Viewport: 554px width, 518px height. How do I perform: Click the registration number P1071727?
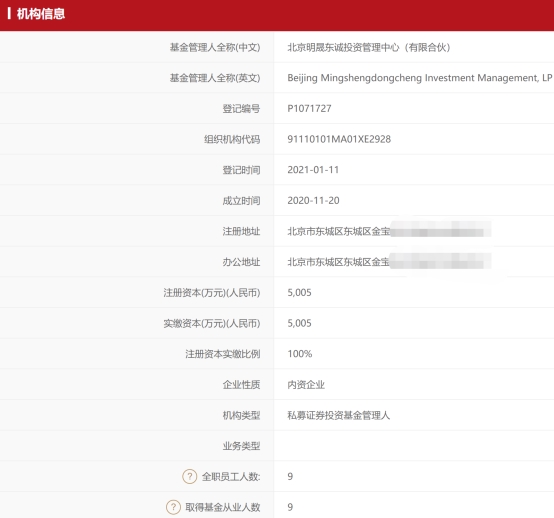309,108
